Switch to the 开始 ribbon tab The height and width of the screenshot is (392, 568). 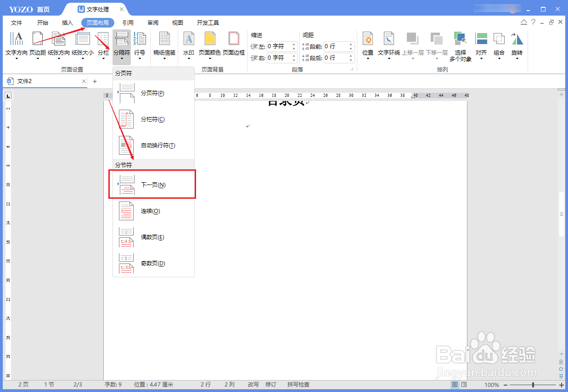tap(43, 22)
